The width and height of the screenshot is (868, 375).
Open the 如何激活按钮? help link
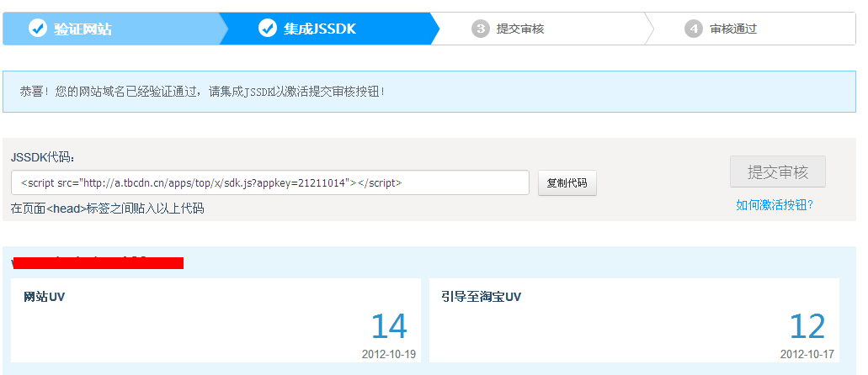[x=775, y=205]
